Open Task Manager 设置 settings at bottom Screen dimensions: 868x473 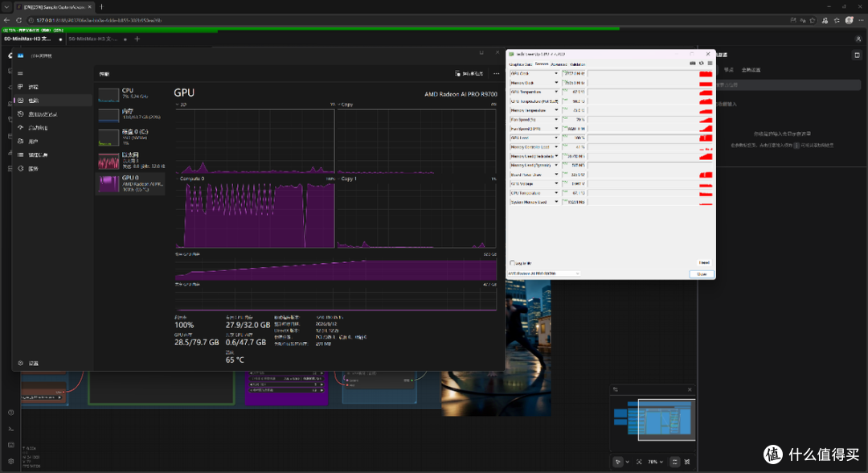tap(52, 364)
